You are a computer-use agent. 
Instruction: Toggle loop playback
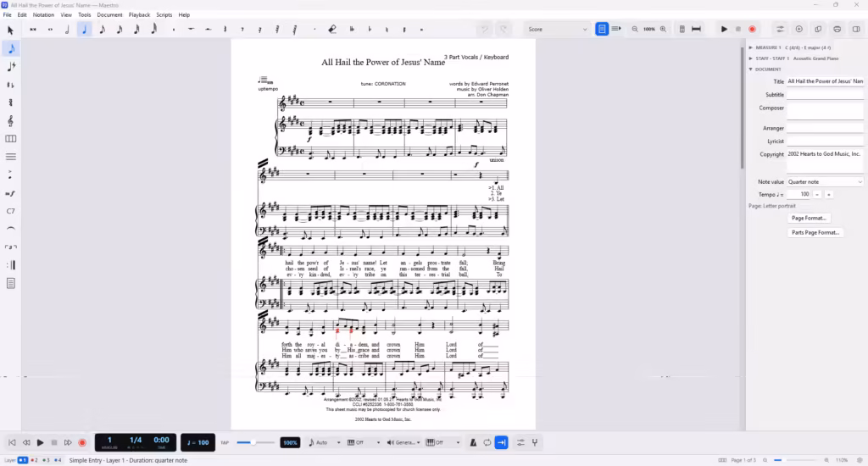[x=487, y=442]
